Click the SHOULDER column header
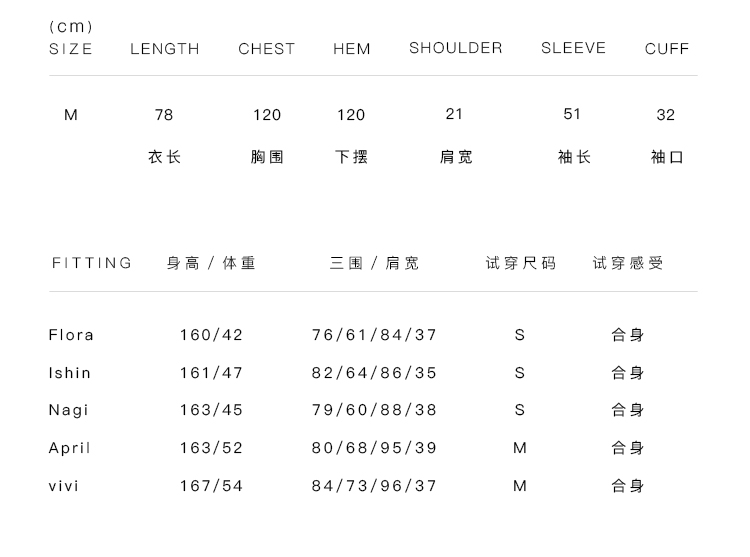Image resolution: width=750 pixels, height=557 pixels. [456, 48]
